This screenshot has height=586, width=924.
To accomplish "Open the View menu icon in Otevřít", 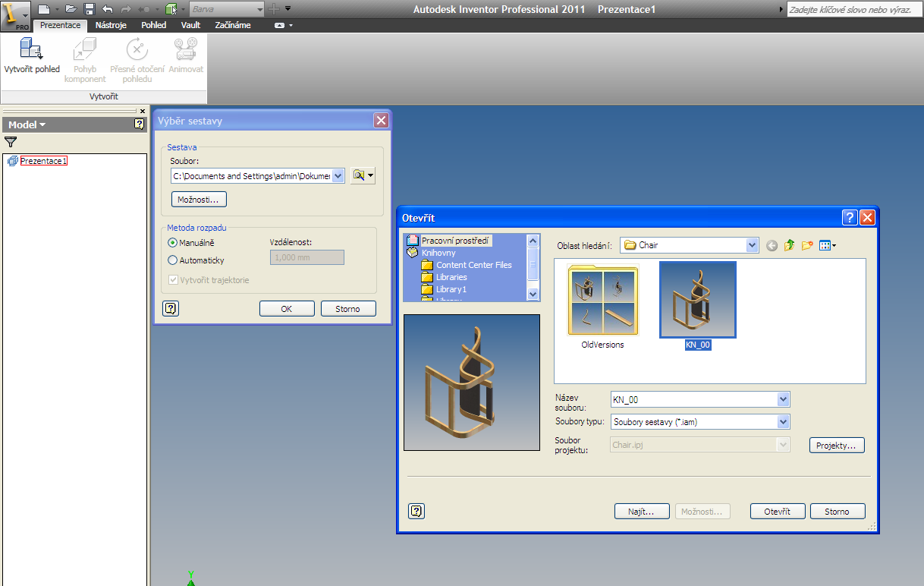I will 827,245.
